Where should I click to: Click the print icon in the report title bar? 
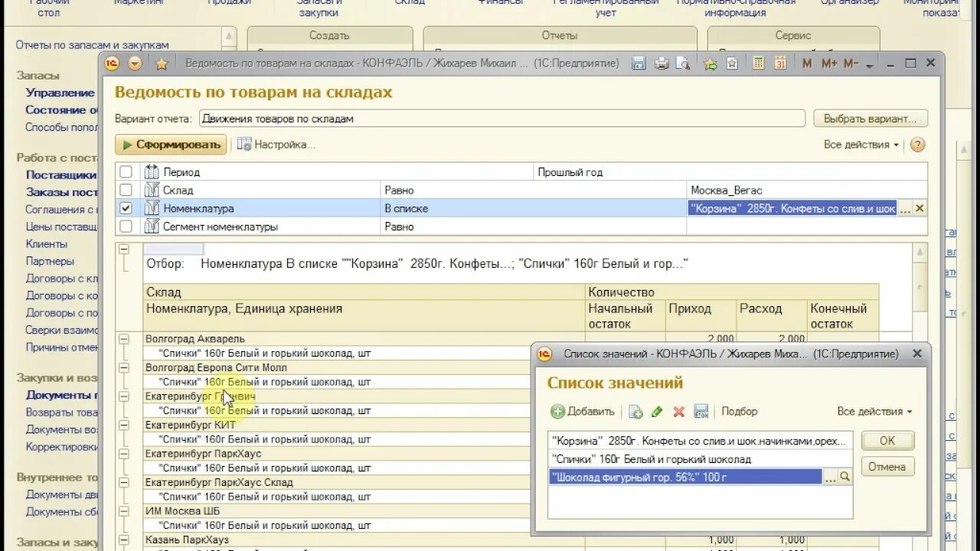661,64
